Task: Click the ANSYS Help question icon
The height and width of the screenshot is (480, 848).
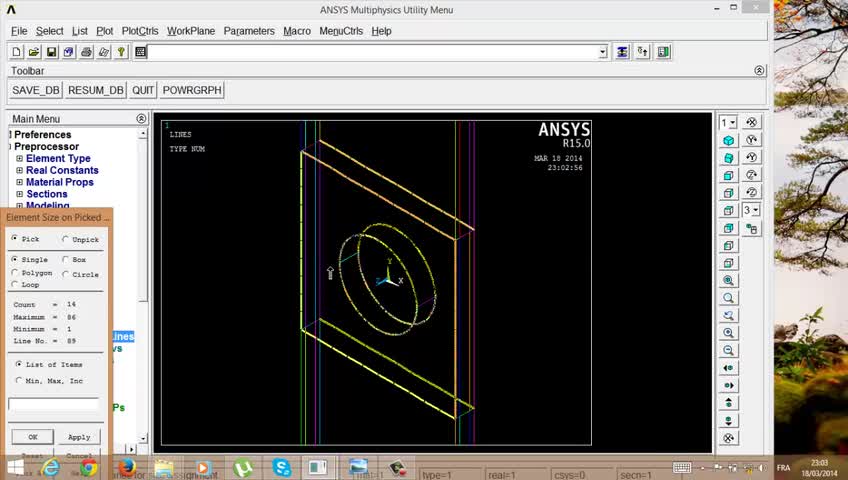Action: [x=121, y=52]
